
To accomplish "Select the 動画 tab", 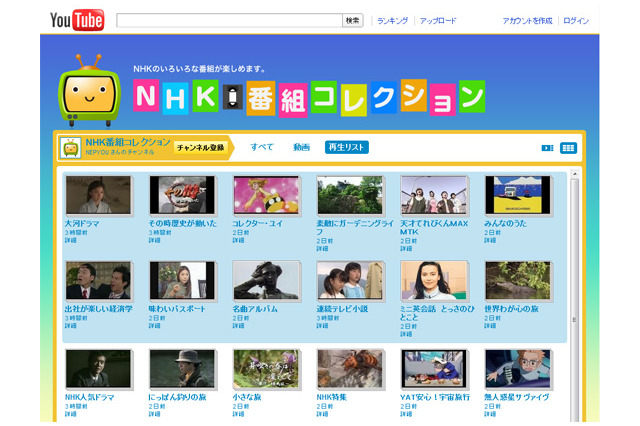I will pyautogui.click(x=301, y=147).
